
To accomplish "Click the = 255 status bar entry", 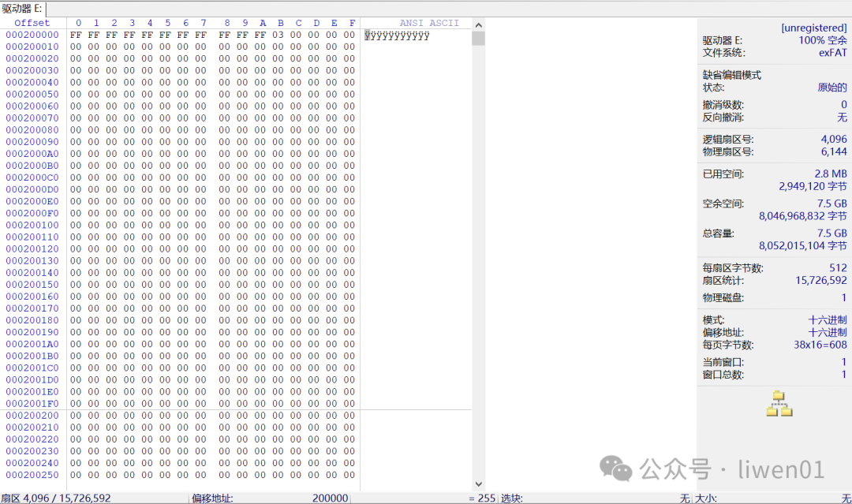I will [482, 498].
